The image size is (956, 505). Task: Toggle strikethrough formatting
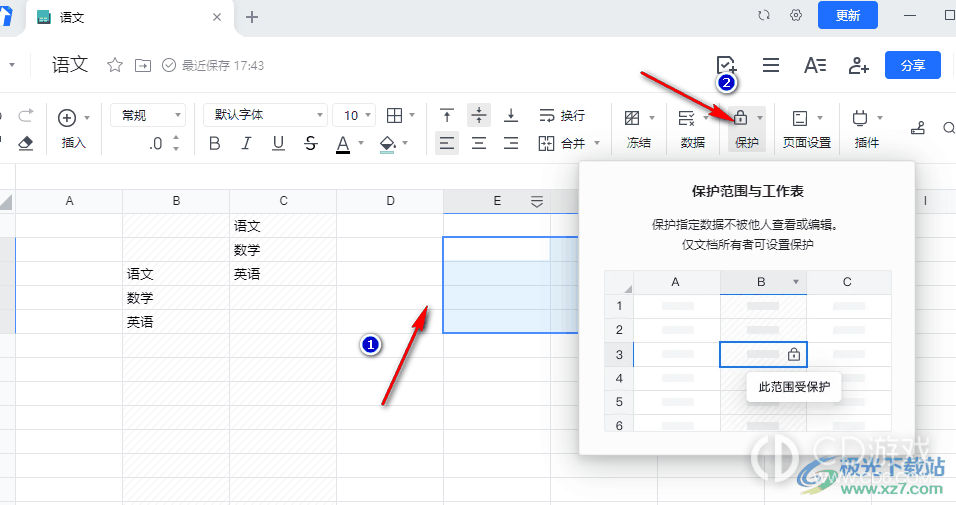coord(311,143)
